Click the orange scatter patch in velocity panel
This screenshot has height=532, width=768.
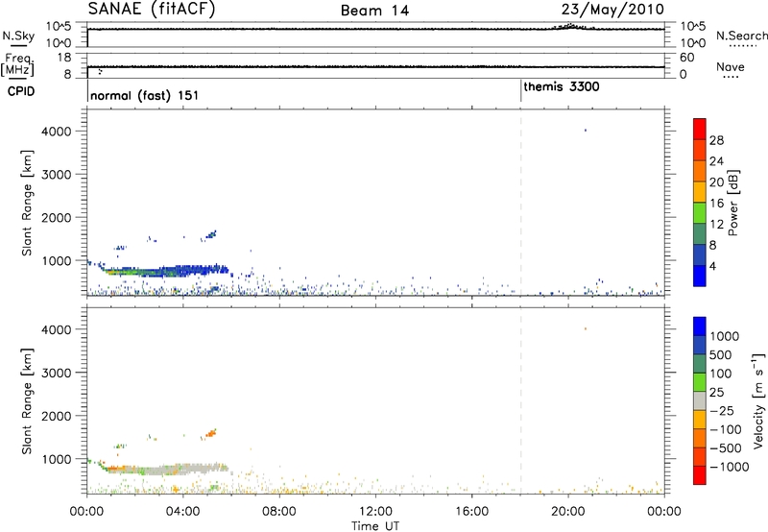(x=211, y=433)
